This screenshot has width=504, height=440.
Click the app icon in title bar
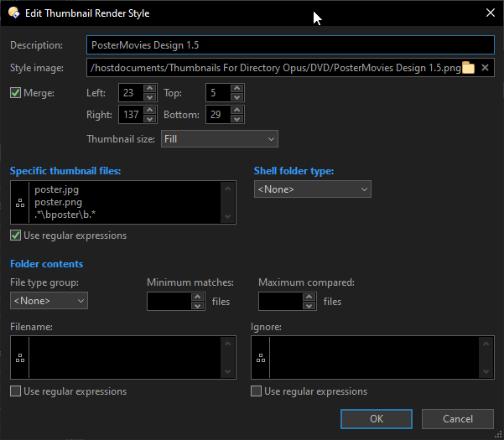click(14, 13)
